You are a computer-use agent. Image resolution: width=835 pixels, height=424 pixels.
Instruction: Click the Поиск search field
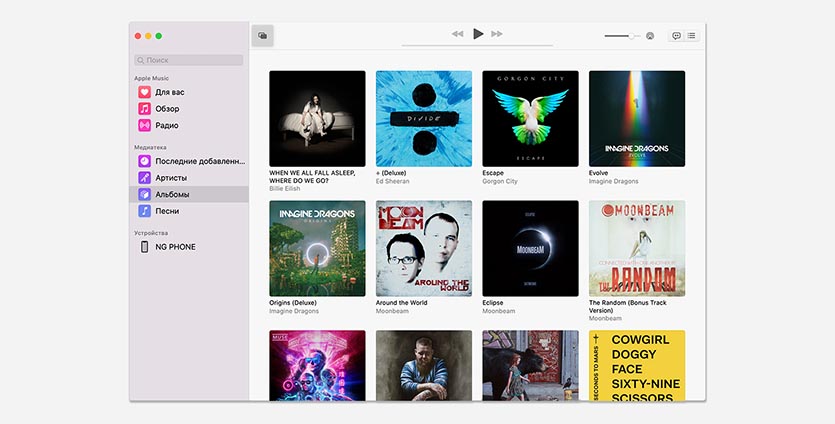(x=189, y=60)
